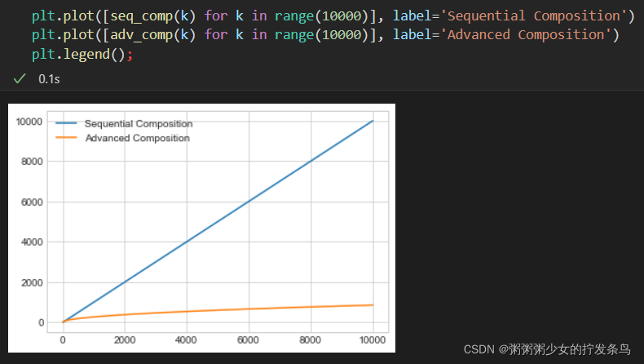Click the blue sequential composition plot line
The width and height of the screenshot is (644, 364).
pyautogui.click(x=218, y=222)
